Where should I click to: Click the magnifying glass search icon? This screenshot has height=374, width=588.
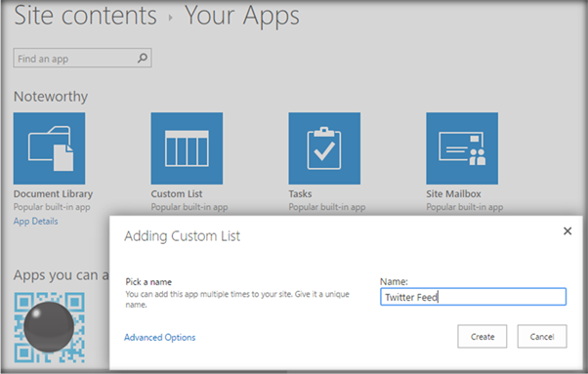143,58
